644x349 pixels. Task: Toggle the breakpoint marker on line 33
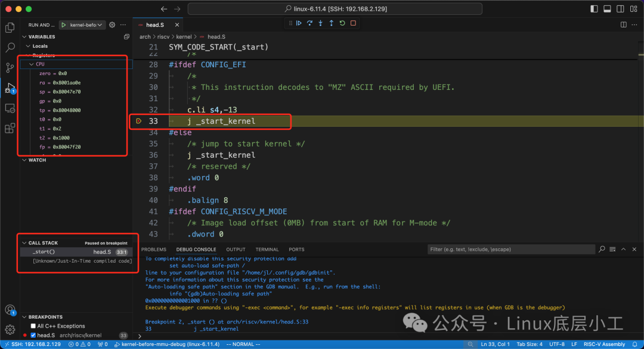[x=139, y=121]
